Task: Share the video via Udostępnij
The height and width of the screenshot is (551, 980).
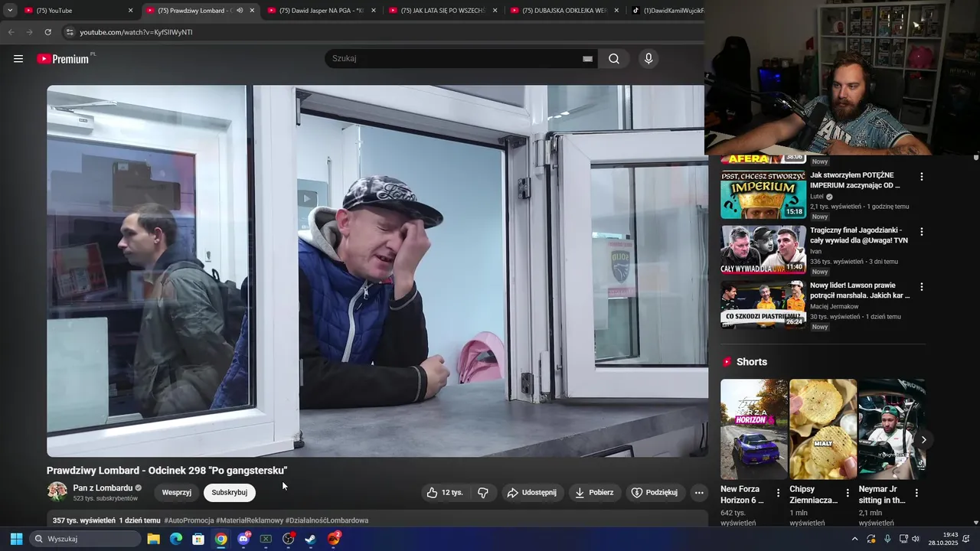Action: pyautogui.click(x=532, y=493)
